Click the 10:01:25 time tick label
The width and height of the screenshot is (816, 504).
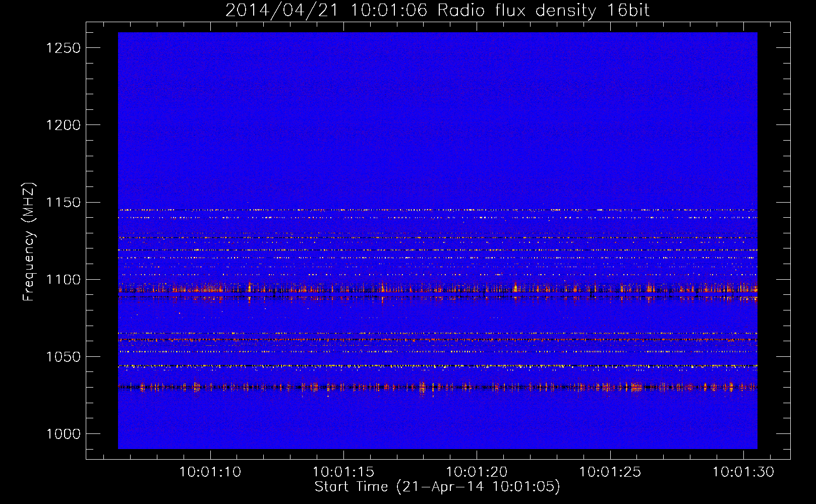(x=610, y=472)
